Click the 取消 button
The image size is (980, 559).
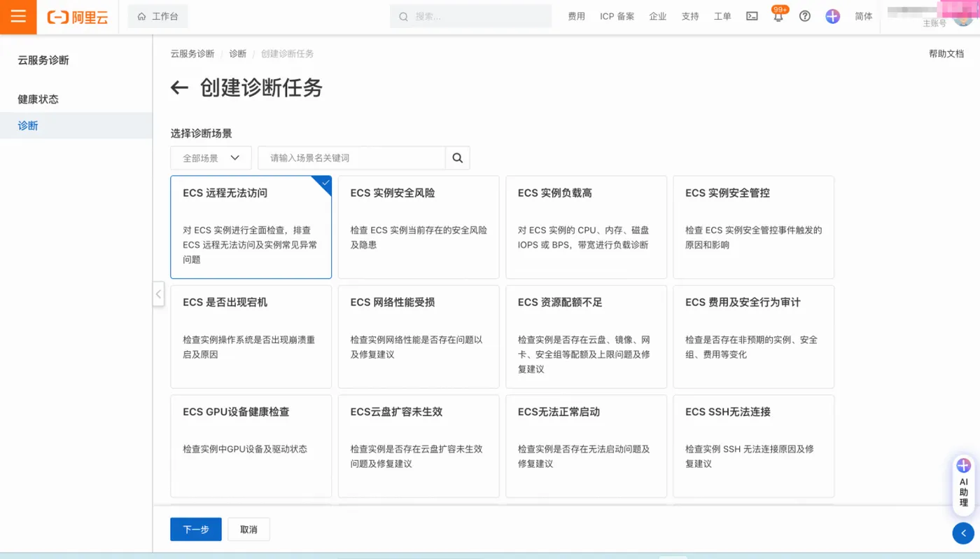[x=248, y=530]
